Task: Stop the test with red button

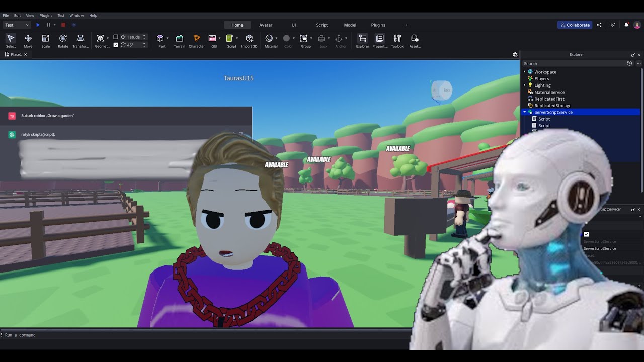Action: (63, 25)
